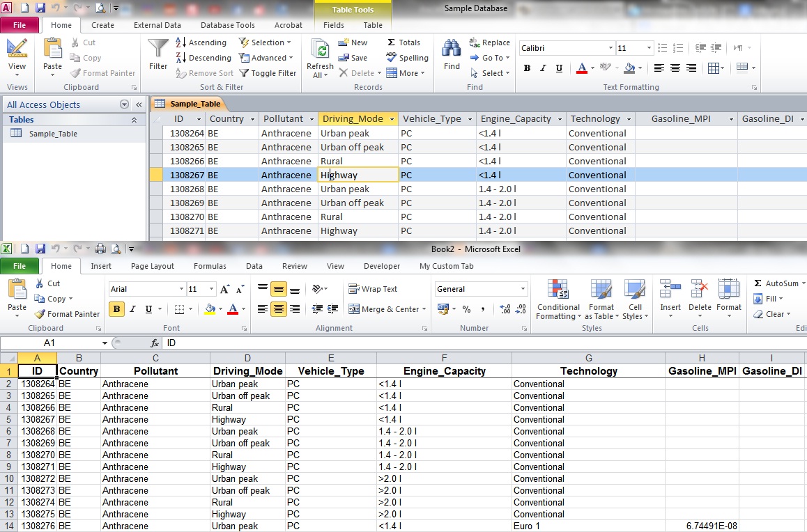The width and height of the screenshot is (807, 532).
Task: Toggle Italic in Excel Font group
Action: [x=133, y=309]
